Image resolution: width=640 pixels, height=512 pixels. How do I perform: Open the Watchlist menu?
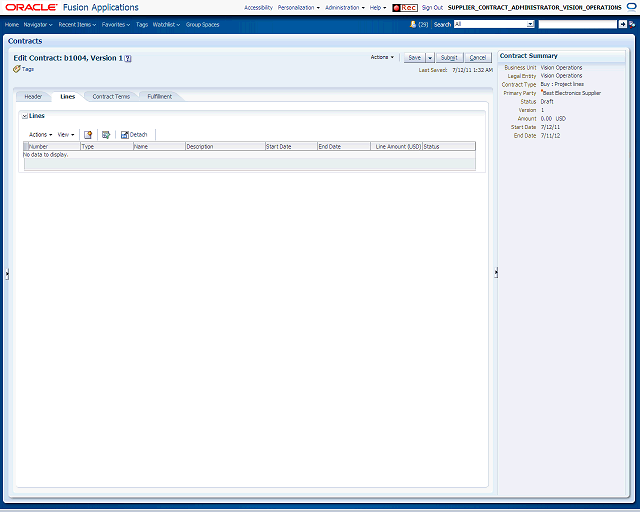[x=166, y=24]
